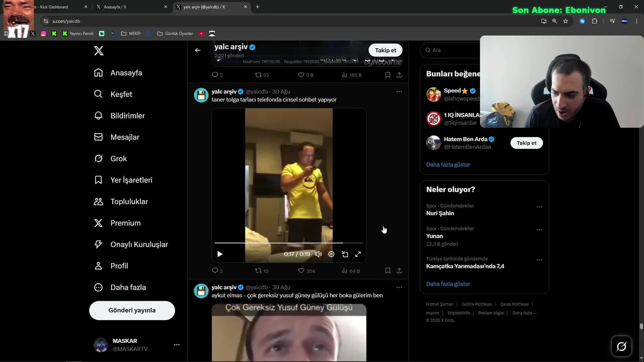Image resolution: width=644 pixels, height=362 pixels.
Task: View analytics showing 64 B views
Action: pyautogui.click(x=351, y=270)
